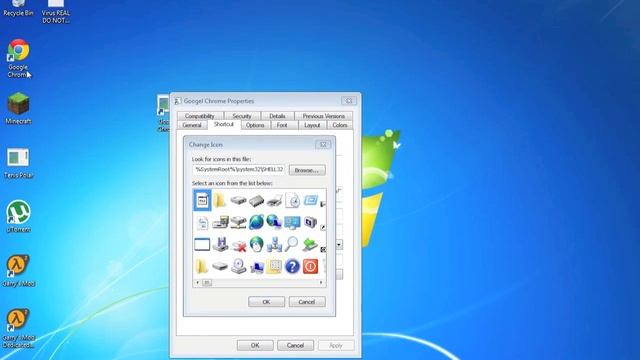Select the Shortcut tab
The image size is (640, 360).
click(224, 124)
